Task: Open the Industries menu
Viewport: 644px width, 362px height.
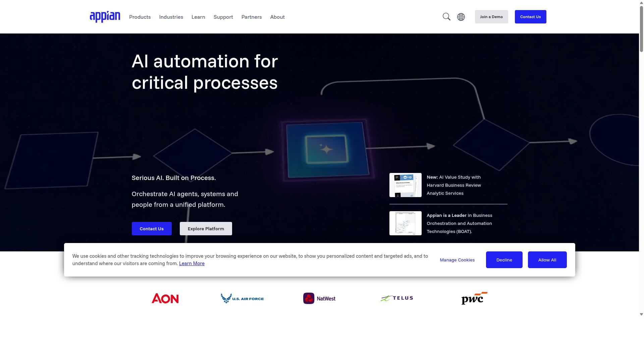Action: coord(171,17)
